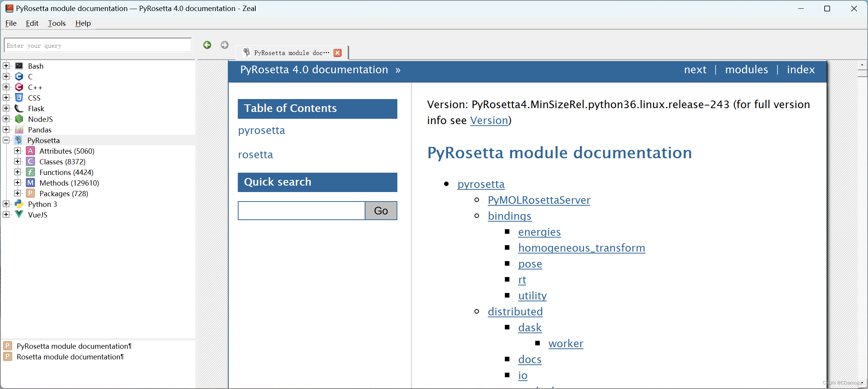The height and width of the screenshot is (389, 868).
Task: Expand the Python 3 docset node
Action: click(6, 204)
